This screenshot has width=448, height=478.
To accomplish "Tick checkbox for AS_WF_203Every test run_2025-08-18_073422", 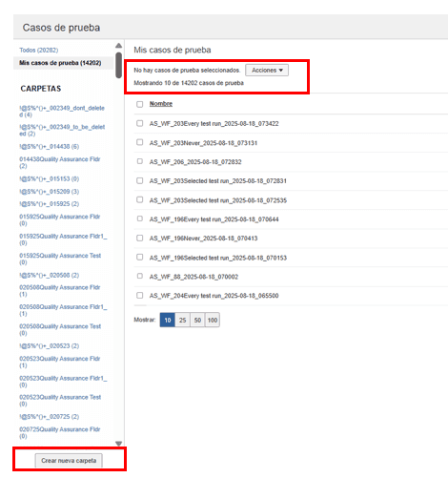I will (x=139, y=123).
